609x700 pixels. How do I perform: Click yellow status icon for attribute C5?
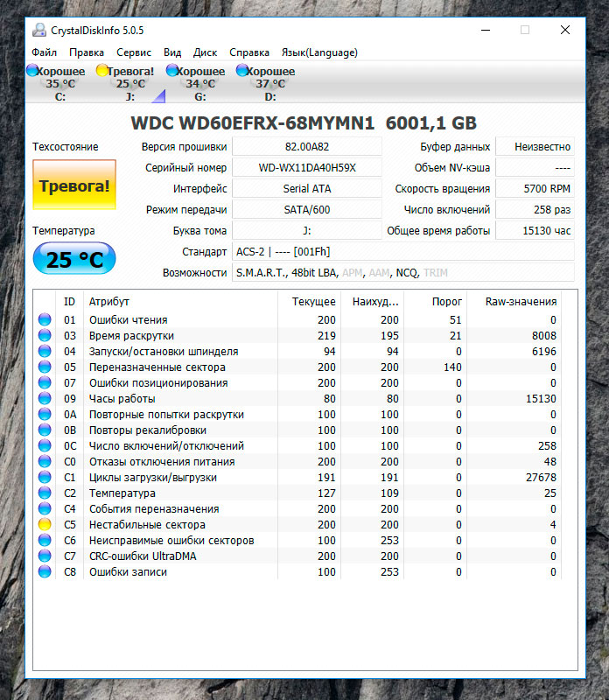[x=45, y=525]
